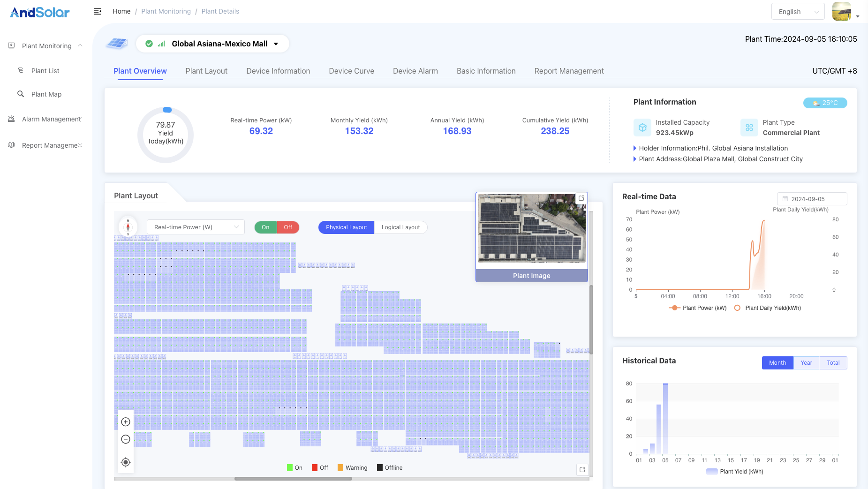Open the English language dropdown
Screen dimensions: 868x489
798,12
